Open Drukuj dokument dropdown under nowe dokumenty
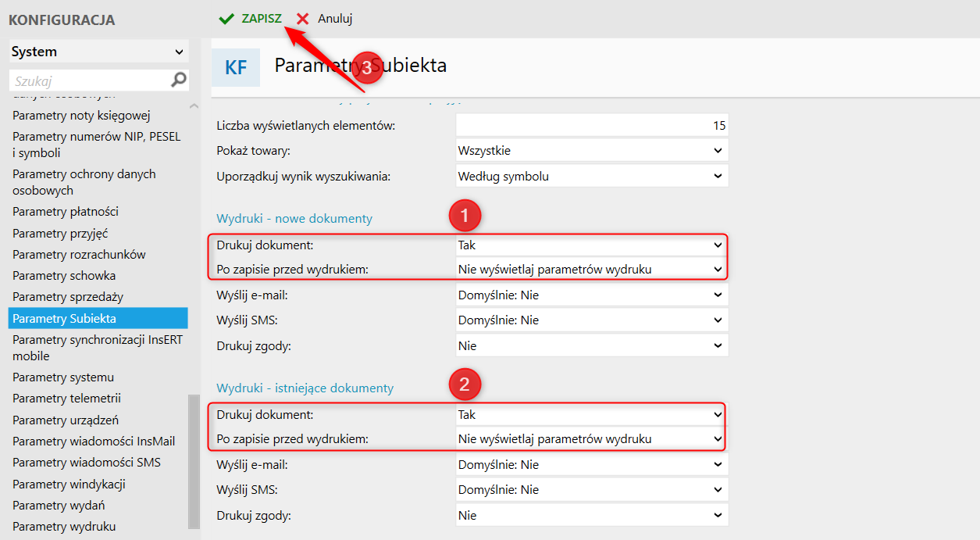The height and width of the screenshot is (540, 980). [592, 245]
